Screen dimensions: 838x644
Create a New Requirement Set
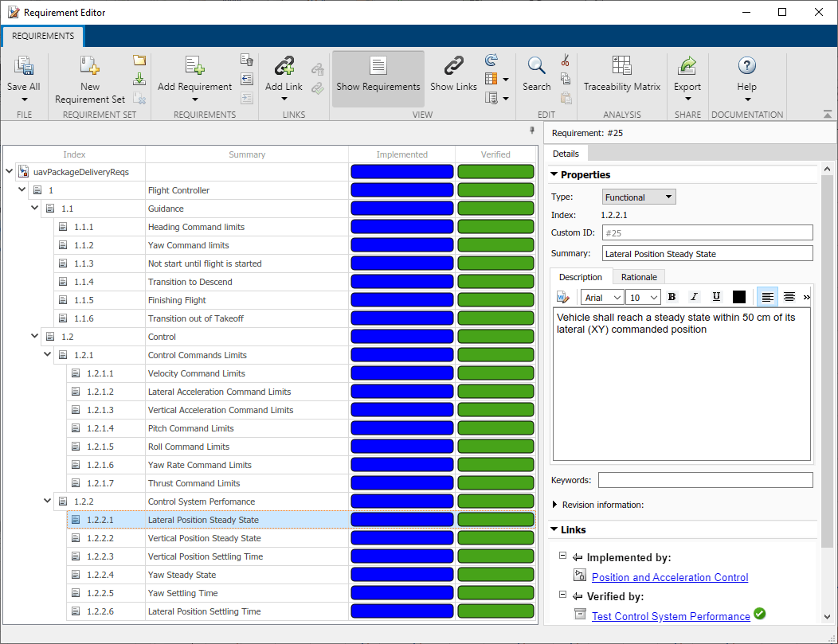(x=89, y=67)
